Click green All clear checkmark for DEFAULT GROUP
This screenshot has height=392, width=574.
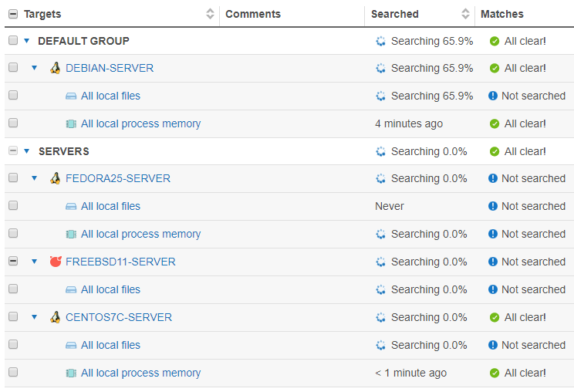coord(495,41)
